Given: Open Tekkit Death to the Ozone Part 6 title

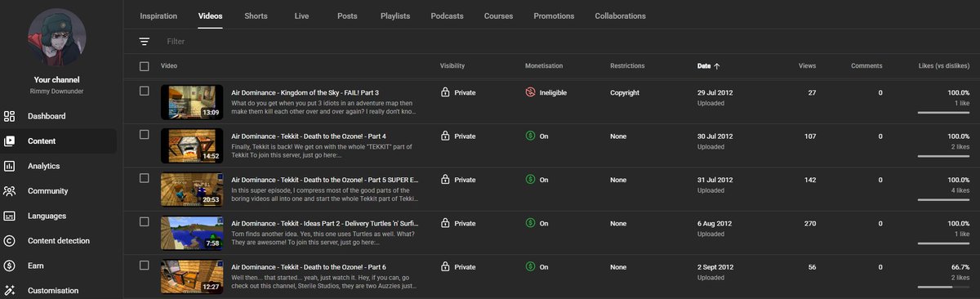Looking at the screenshot, I should 309,266.
